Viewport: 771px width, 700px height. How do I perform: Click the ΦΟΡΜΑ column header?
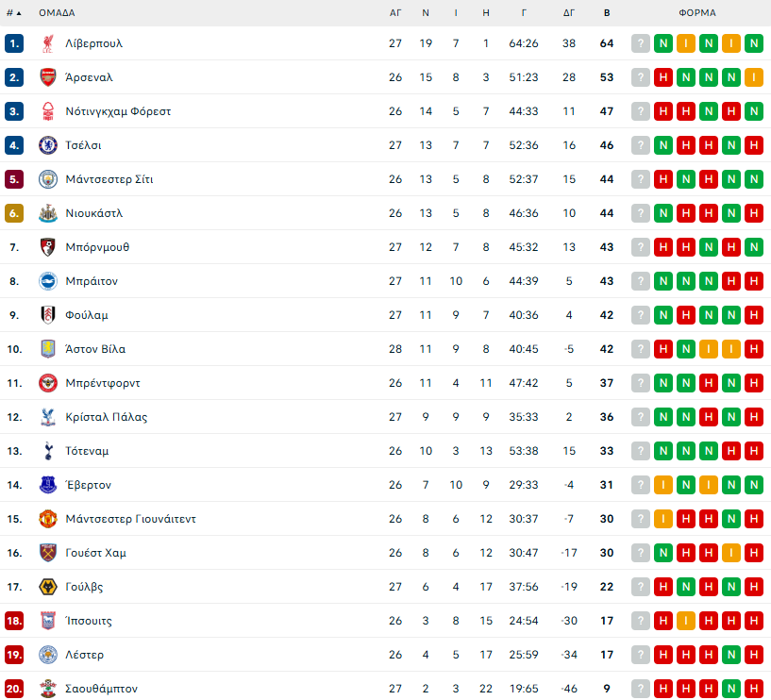click(697, 13)
